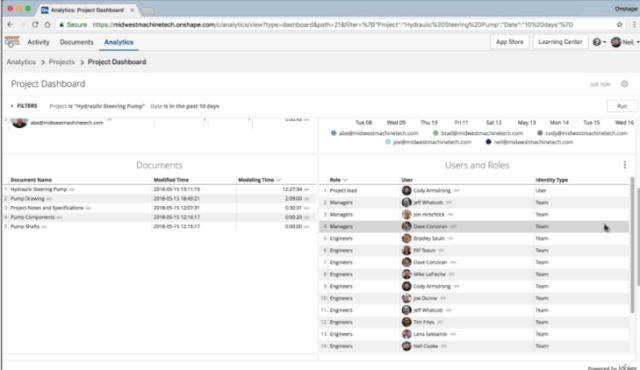Click Elif Tosun avatar
The image size is (640, 370).
coord(407,250)
